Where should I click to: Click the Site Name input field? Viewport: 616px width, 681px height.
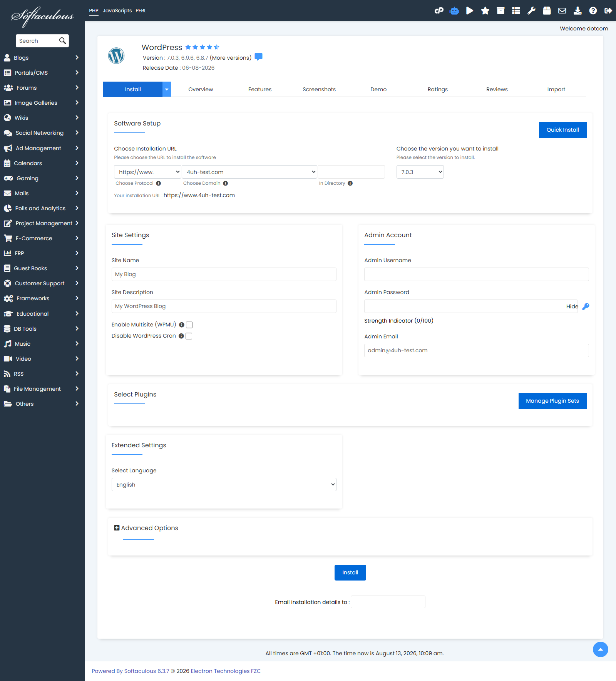pos(224,274)
